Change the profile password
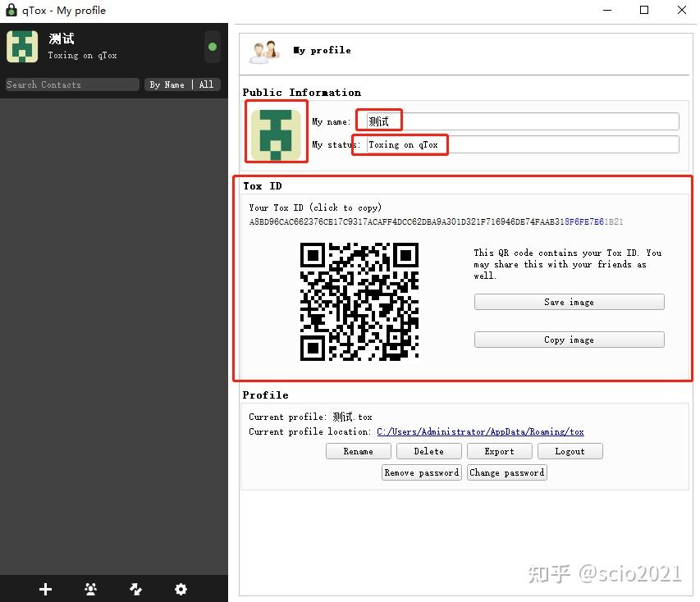 point(506,472)
